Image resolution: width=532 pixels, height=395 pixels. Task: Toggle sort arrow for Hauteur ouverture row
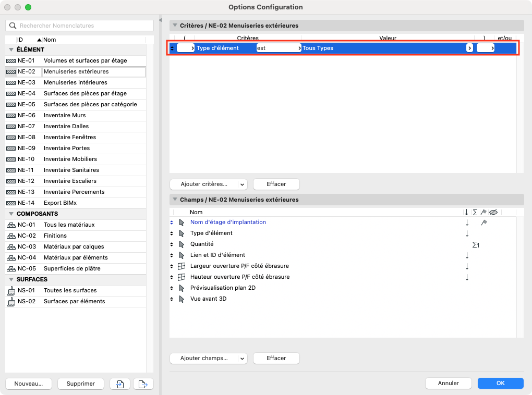click(x=467, y=277)
